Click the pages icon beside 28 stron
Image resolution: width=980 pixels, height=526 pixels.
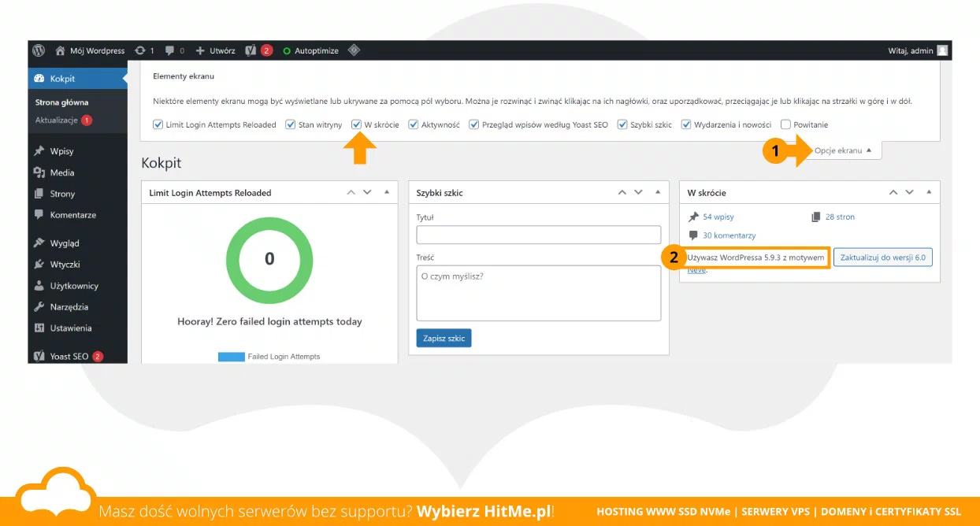[x=816, y=217]
